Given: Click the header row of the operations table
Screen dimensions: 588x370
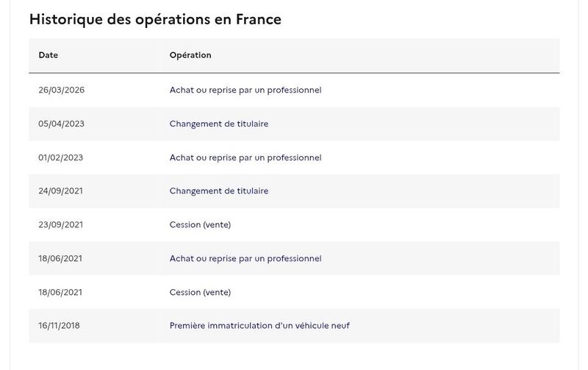Looking at the screenshot, I should (x=294, y=56).
